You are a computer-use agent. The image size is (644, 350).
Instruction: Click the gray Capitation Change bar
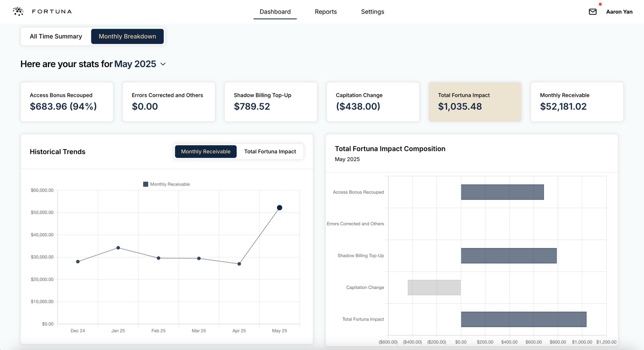tap(434, 288)
